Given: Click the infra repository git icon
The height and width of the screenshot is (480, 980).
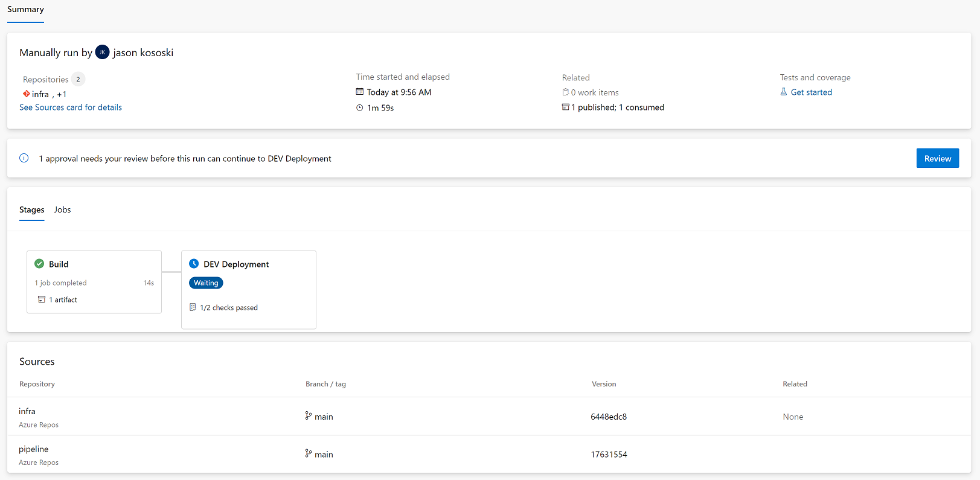Looking at the screenshot, I should [27, 94].
